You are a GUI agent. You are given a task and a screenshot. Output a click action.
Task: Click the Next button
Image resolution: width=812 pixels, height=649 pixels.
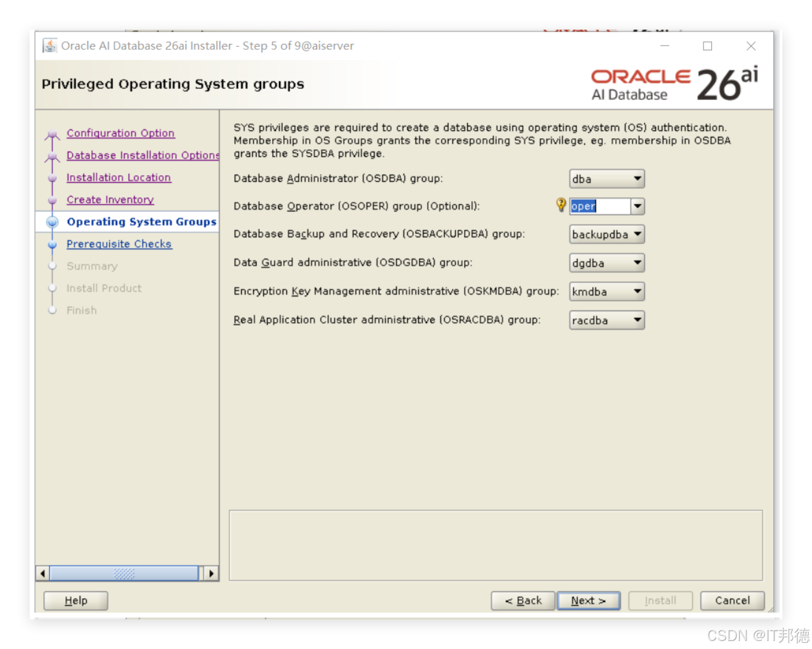tap(589, 600)
